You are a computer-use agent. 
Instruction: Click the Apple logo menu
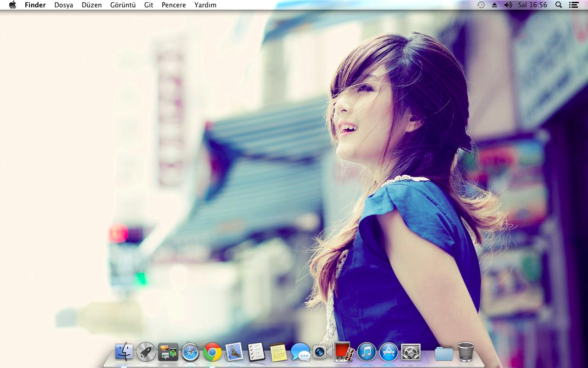coord(12,5)
